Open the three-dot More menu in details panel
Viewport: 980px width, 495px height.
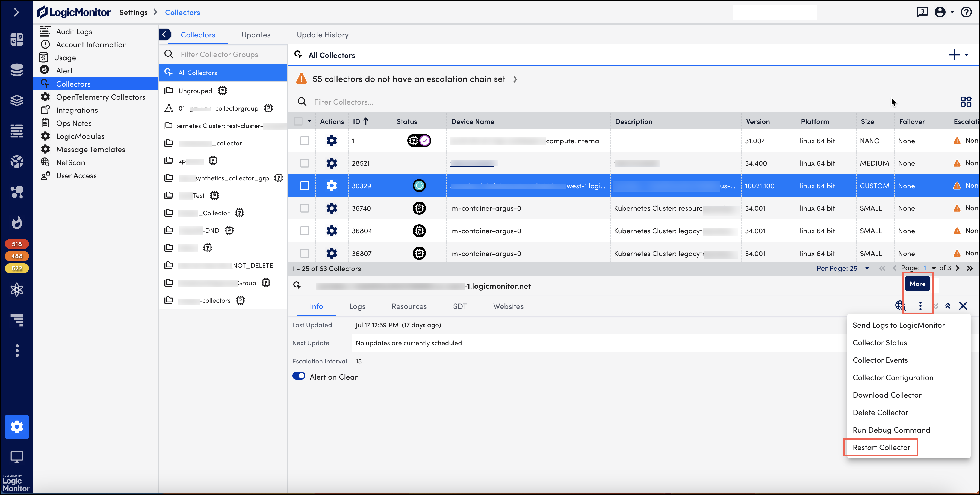coord(920,306)
